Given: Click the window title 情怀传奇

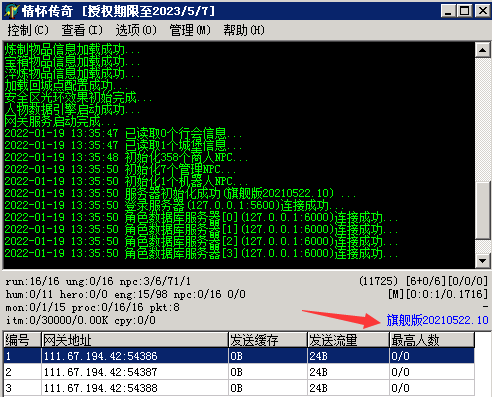Looking at the screenshot, I should point(47,11).
